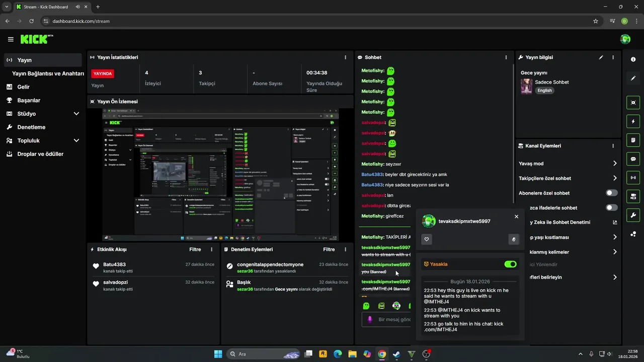The height and width of the screenshot is (362, 644).
Task: Click the chat message input field
Action: [386, 319]
